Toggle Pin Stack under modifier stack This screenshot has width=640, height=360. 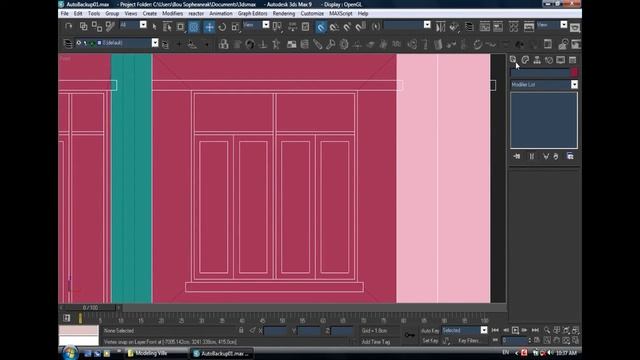517,156
